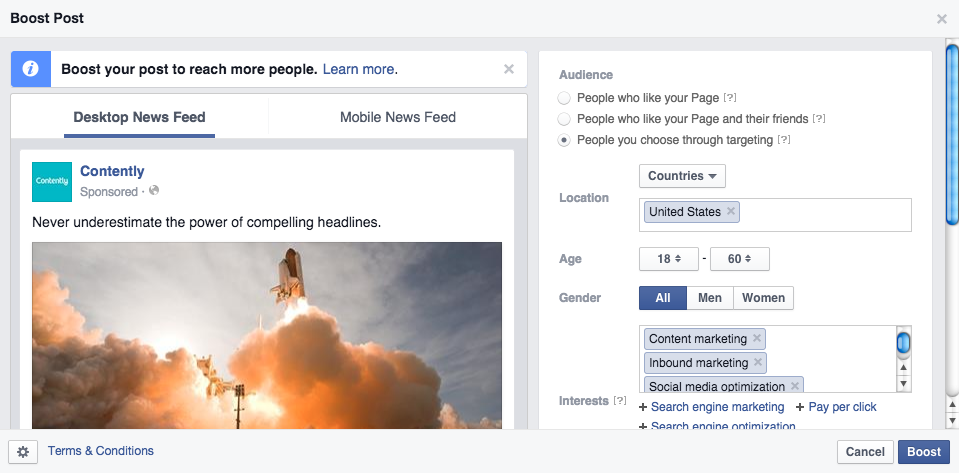959x473 pixels.
Task: Open the Countries dropdown
Action: tap(682, 176)
